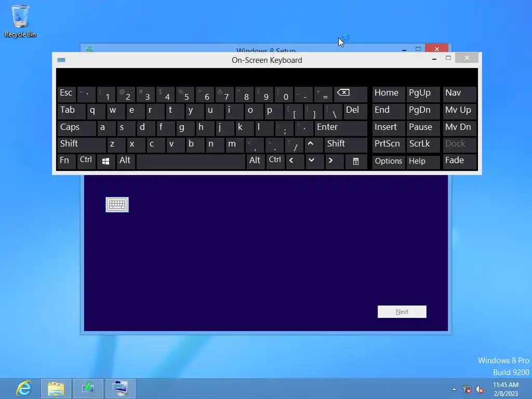
Task: Click the space bar key
Action: click(191, 162)
